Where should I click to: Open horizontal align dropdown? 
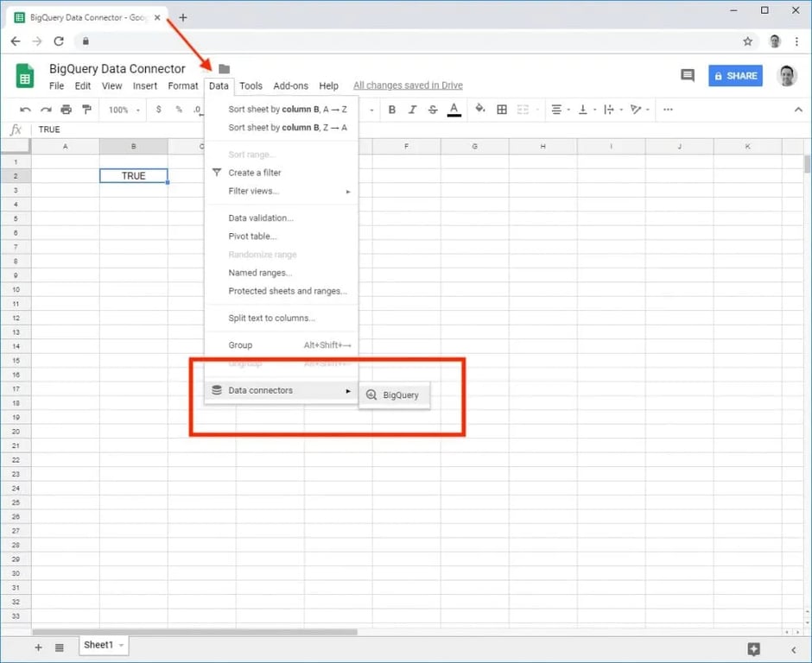click(561, 110)
